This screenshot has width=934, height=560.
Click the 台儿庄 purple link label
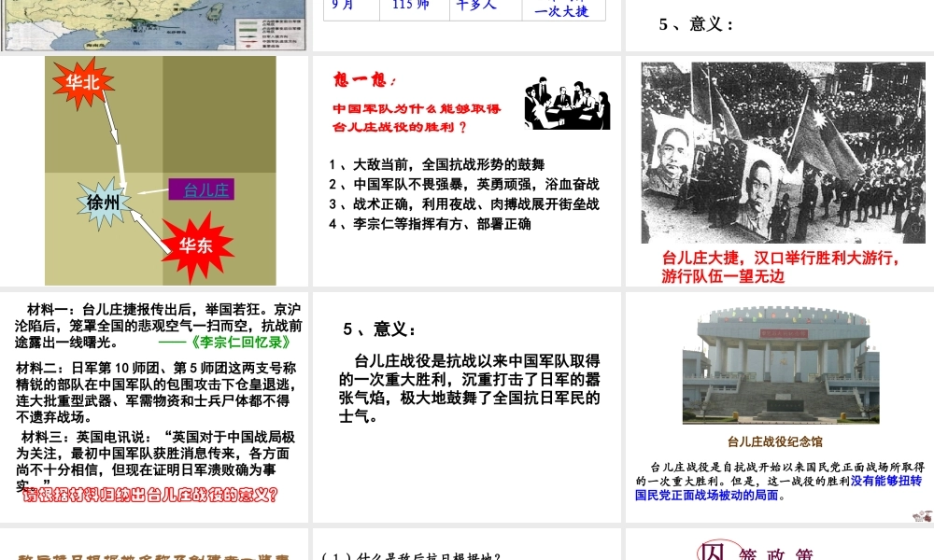point(202,189)
